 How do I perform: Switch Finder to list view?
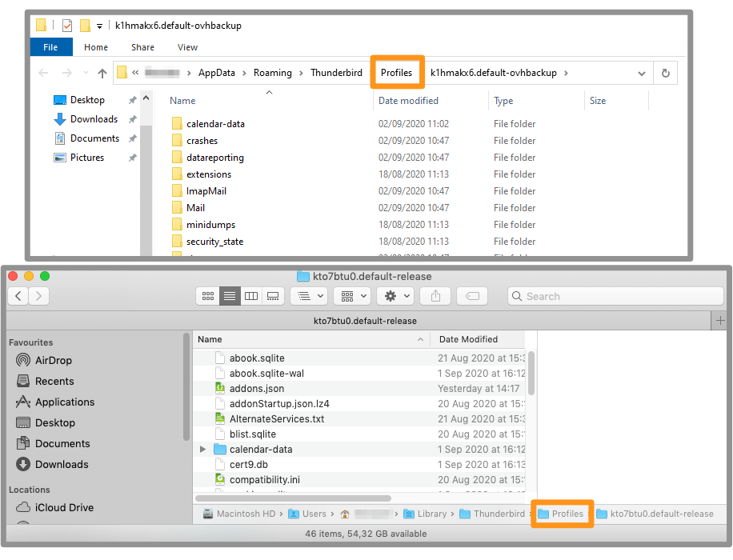230,296
